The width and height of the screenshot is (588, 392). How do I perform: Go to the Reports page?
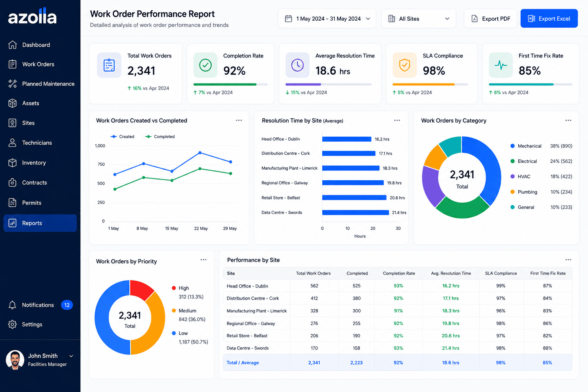click(40, 223)
